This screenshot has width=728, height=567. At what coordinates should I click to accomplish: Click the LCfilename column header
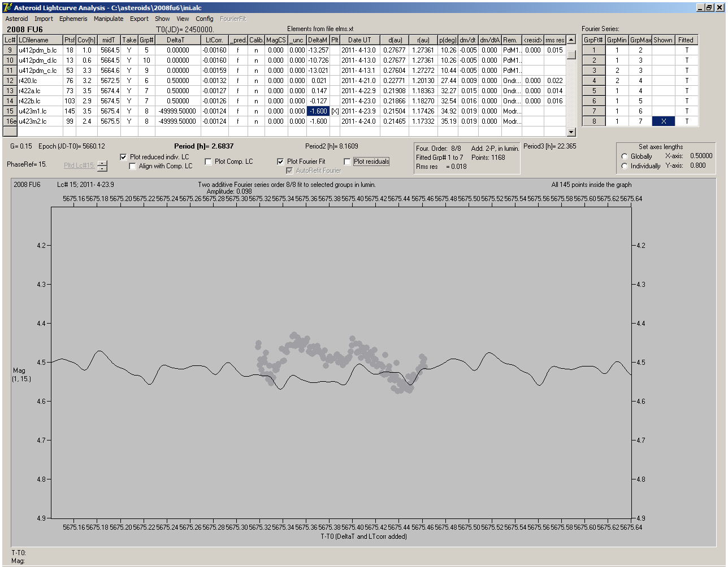tap(40, 40)
